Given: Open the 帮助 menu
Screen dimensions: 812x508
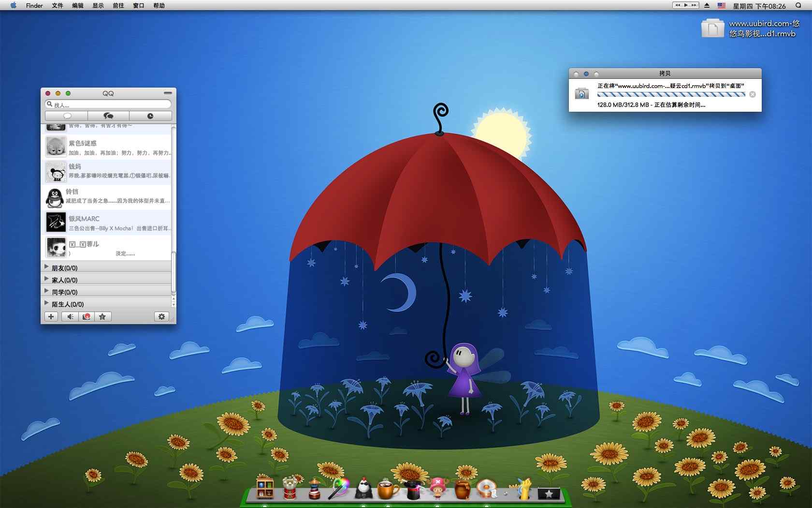Looking at the screenshot, I should [159, 5].
